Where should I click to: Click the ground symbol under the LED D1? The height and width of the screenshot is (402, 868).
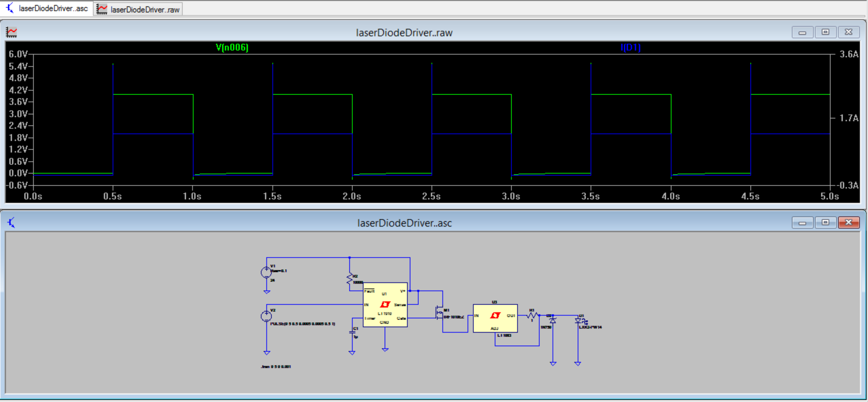(x=578, y=363)
